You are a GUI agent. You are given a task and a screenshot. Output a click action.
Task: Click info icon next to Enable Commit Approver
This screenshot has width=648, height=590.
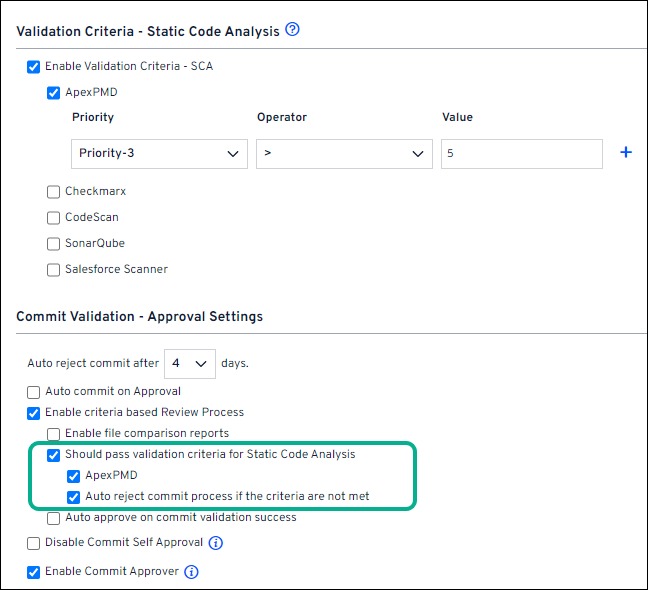click(x=192, y=572)
